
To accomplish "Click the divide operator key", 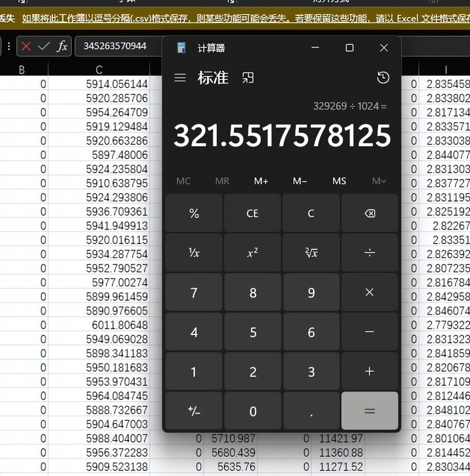I will pos(370,252).
